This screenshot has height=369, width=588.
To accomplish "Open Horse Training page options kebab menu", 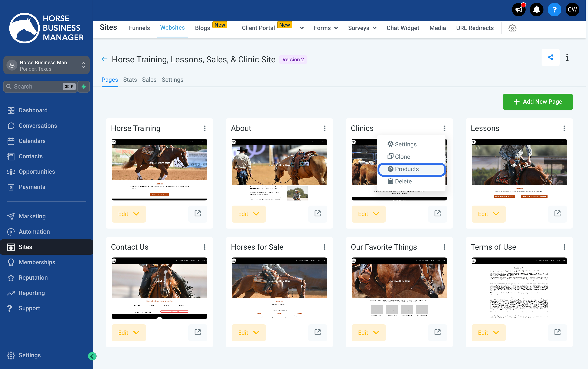I will tap(205, 128).
